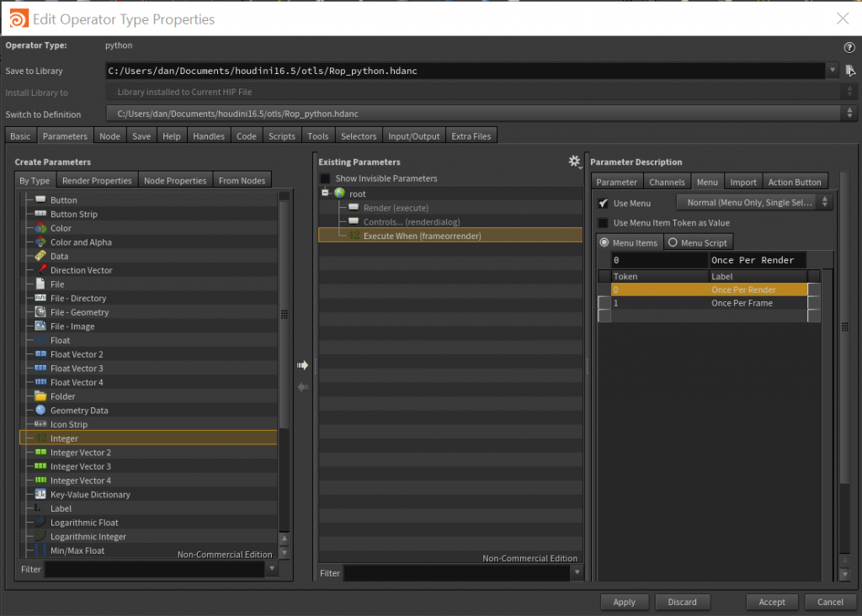This screenshot has height=616, width=862.
Task: Click the Accept button
Action: (772, 602)
